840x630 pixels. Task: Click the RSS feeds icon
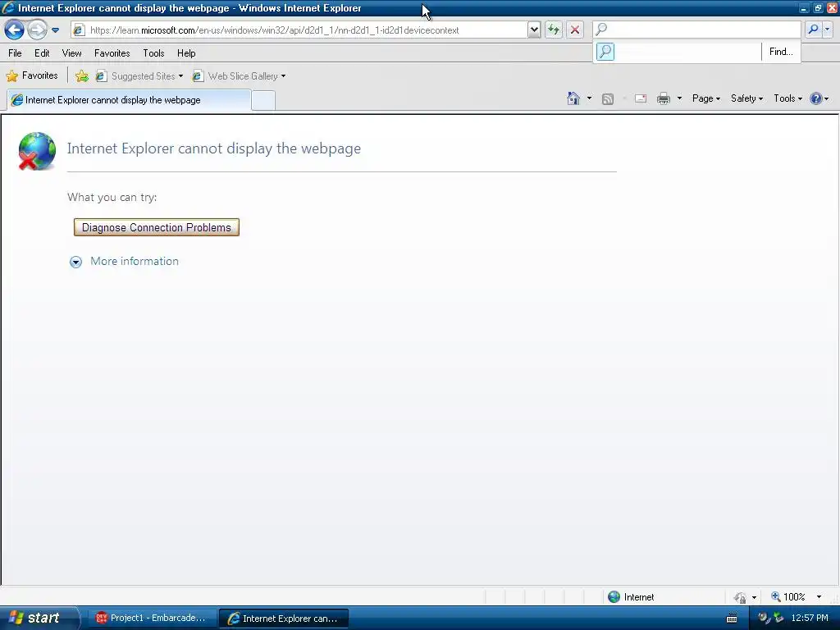tap(608, 98)
